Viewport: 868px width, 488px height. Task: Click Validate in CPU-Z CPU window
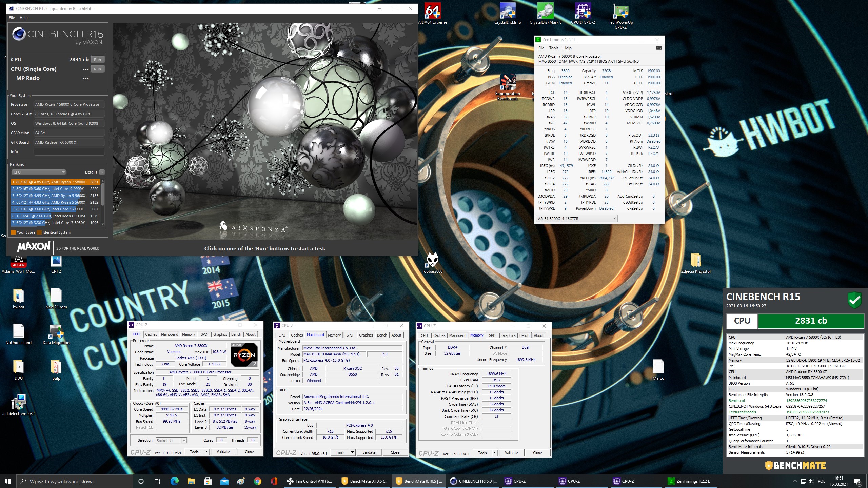pos(223,452)
